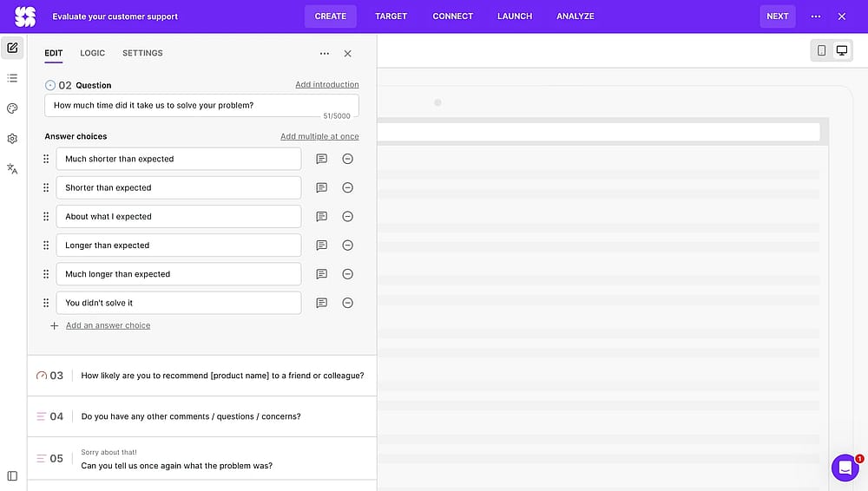Open the settings gear sidebar icon
The height and width of the screenshot is (491, 868).
tap(12, 139)
